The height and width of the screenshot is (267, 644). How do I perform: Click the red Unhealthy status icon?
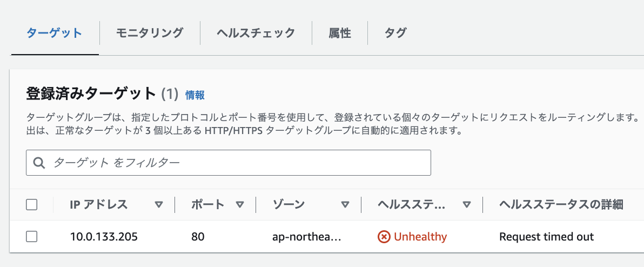coord(384,237)
